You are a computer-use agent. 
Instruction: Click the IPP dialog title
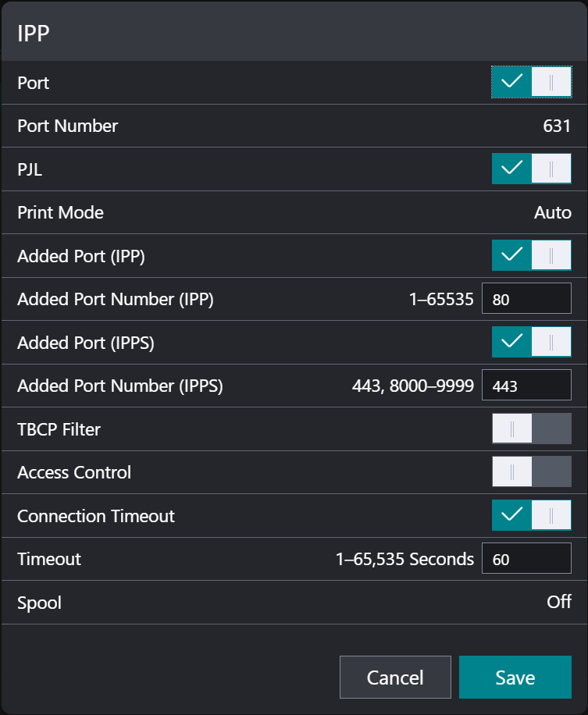click(34, 33)
